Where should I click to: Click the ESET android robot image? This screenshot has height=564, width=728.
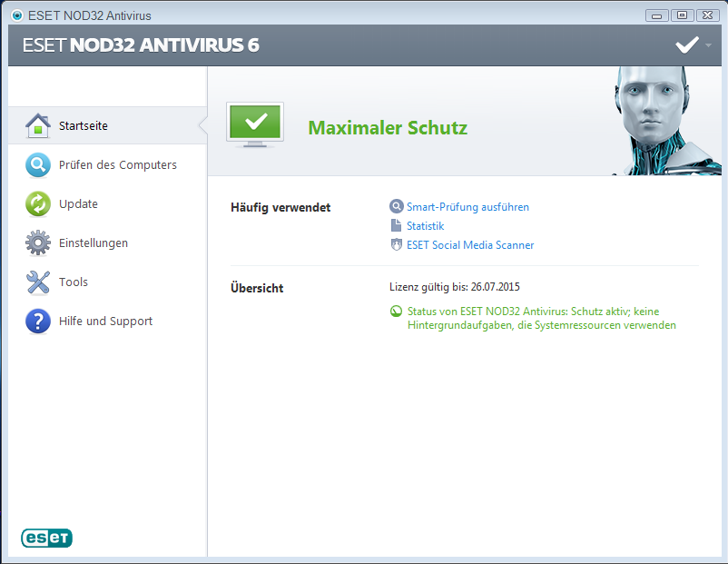(x=666, y=121)
